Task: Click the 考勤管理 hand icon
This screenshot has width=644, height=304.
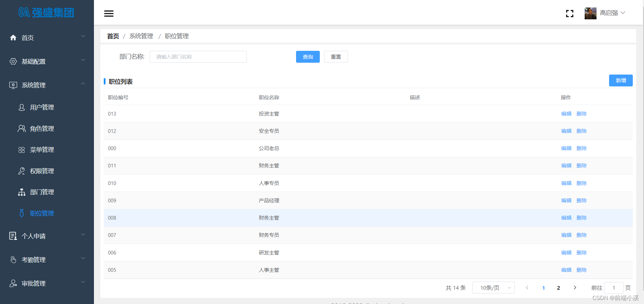Action: coord(13,260)
